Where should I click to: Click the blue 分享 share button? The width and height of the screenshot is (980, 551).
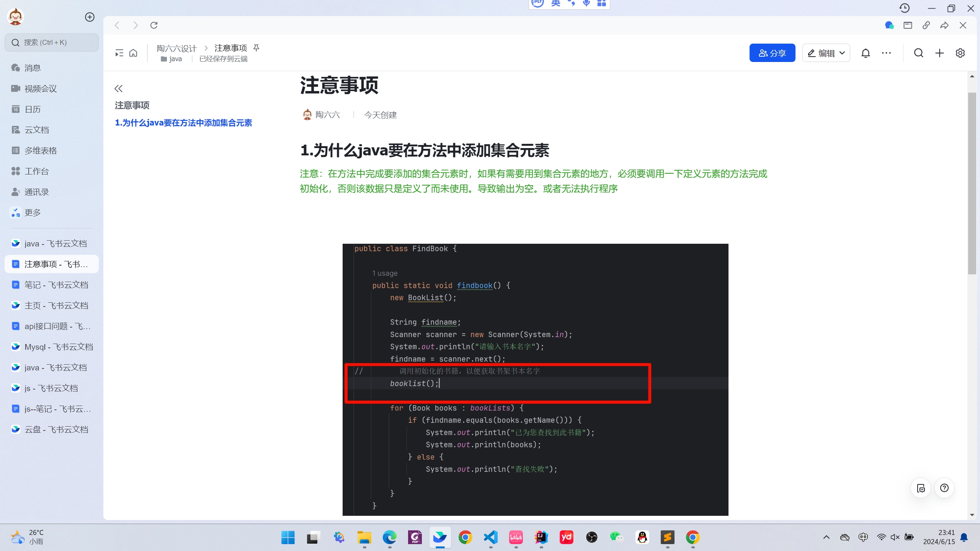(772, 53)
